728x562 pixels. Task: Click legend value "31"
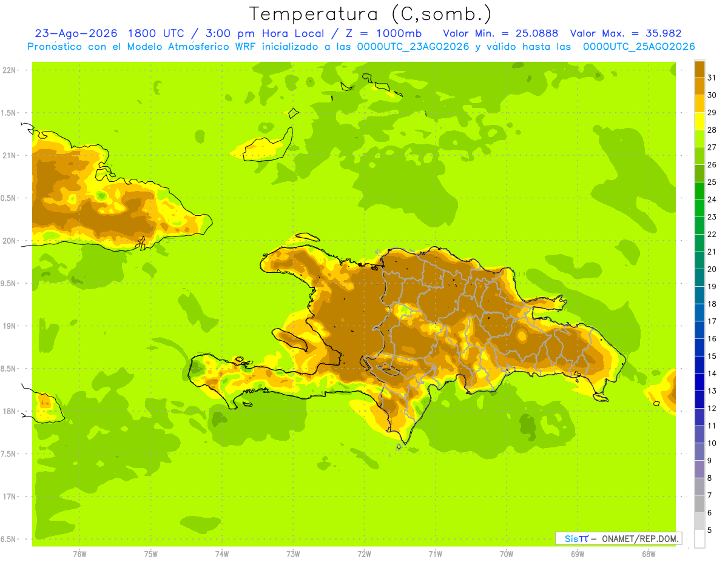[x=712, y=77]
